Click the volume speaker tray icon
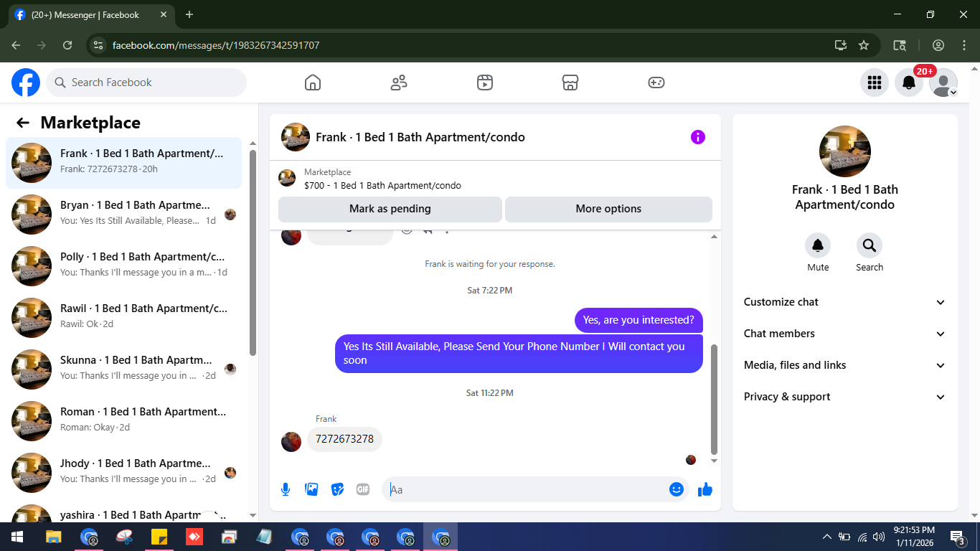The width and height of the screenshot is (980, 551). tap(879, 537)
